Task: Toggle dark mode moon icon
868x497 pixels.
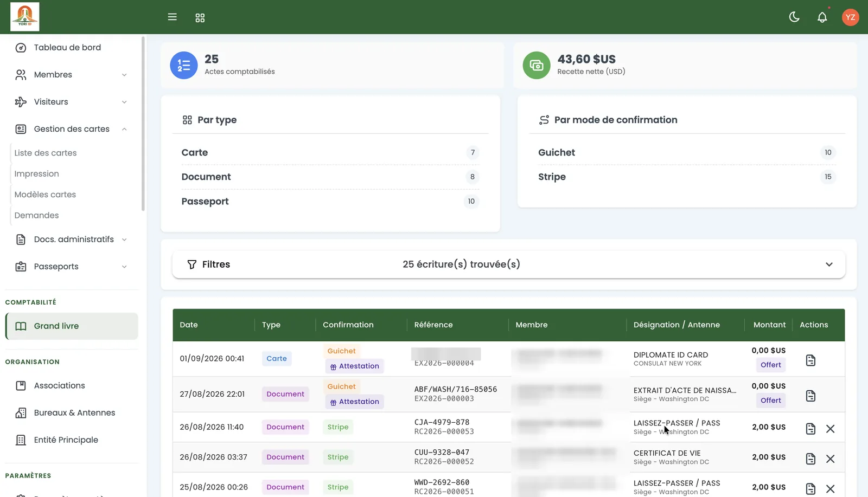Action: click(794, 17)
